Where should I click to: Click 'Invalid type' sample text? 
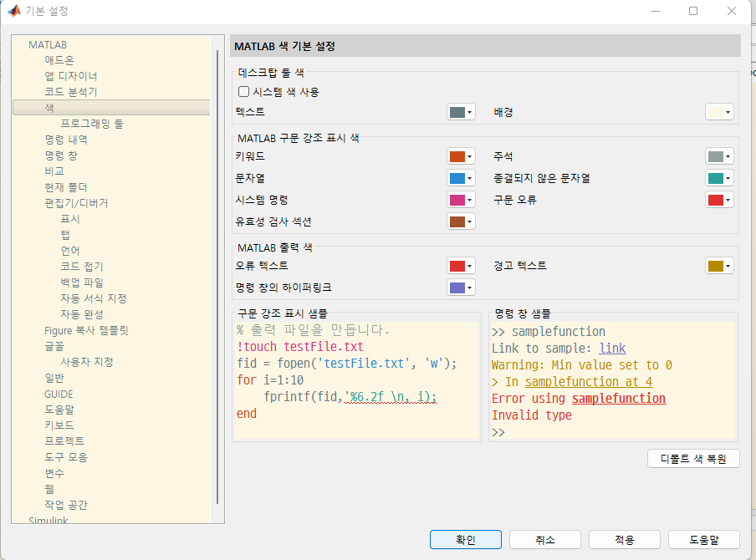[531, 415]
